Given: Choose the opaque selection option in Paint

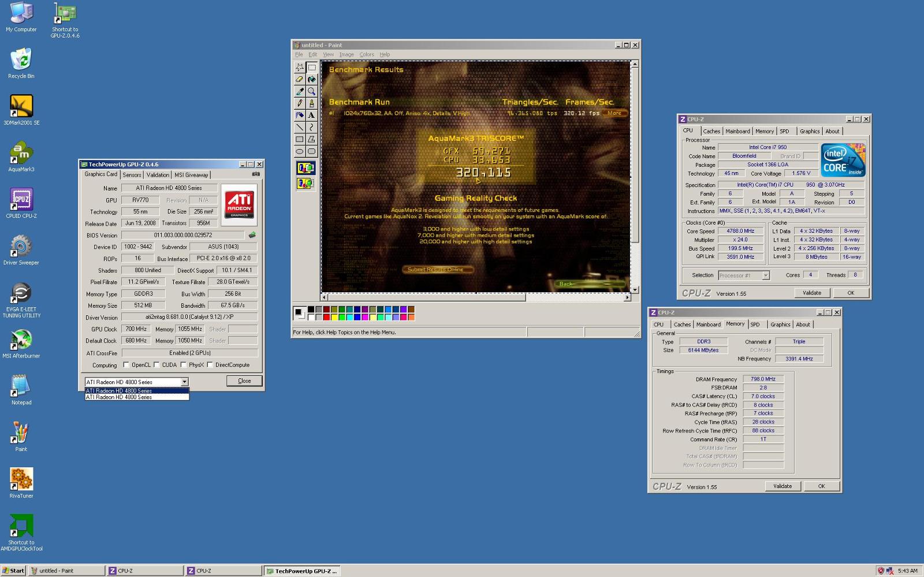Looking at the screenshot, I should click(x=305, y=168).
